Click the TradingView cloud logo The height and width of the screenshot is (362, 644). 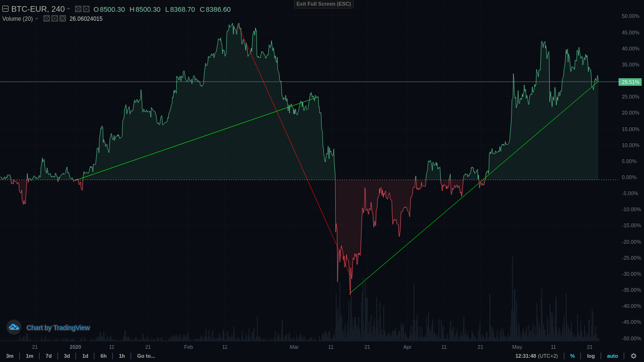(14, 327)
